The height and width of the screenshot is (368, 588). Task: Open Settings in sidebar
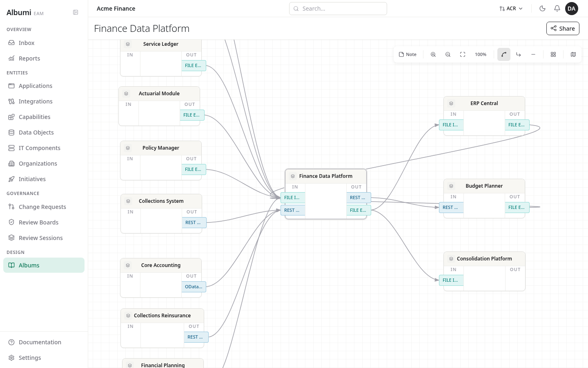point(44,358)
